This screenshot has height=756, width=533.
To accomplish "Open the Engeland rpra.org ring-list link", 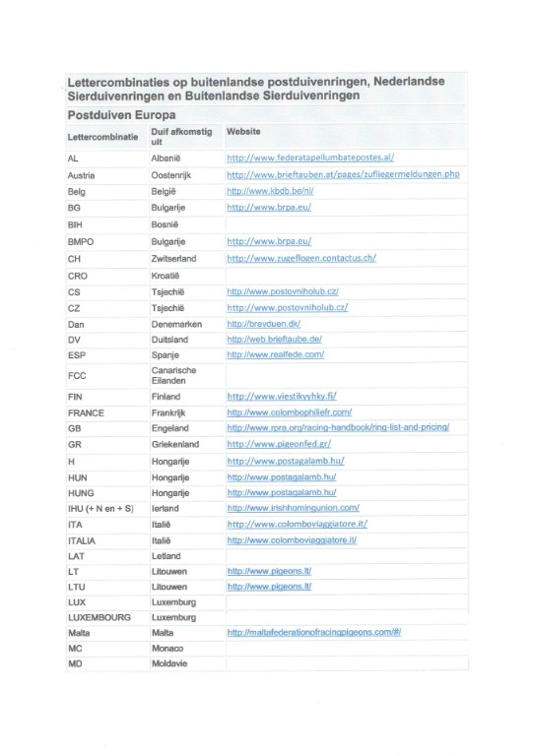I will (338, 427).
